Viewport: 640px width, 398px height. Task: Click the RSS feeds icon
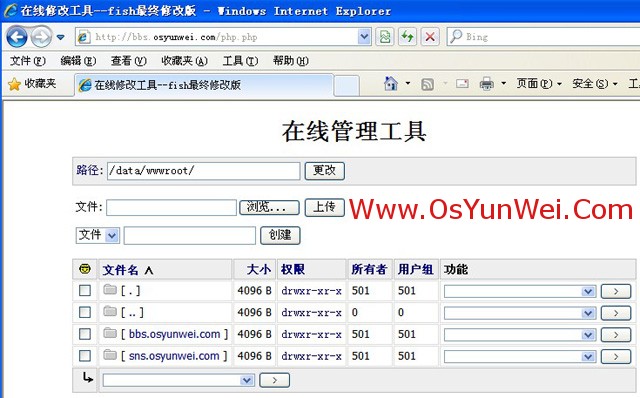(x=427, y=84)
